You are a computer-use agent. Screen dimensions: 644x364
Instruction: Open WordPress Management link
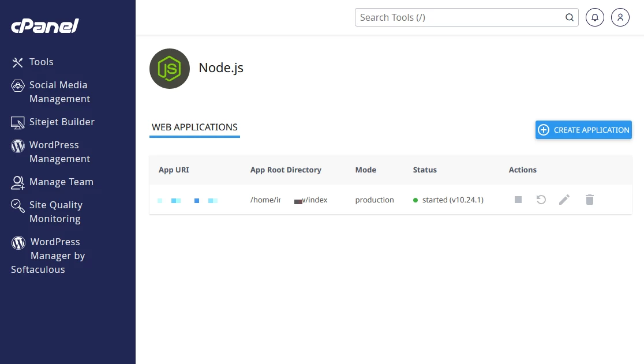point(59,152)
